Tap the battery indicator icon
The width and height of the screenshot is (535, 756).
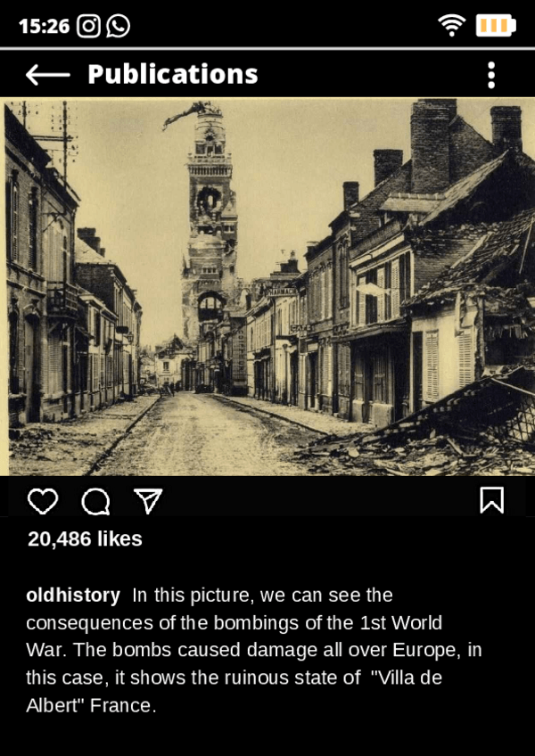pos(496,25)
